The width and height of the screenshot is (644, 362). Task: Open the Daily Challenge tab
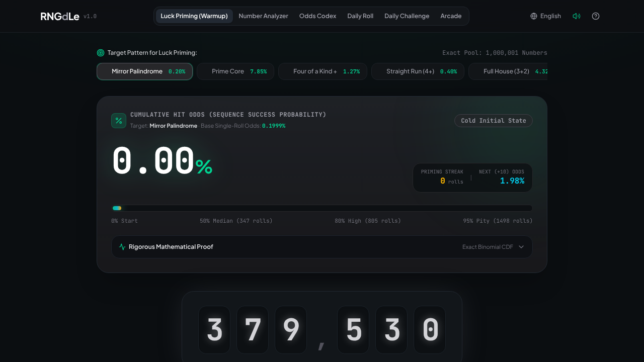point(407,16)
